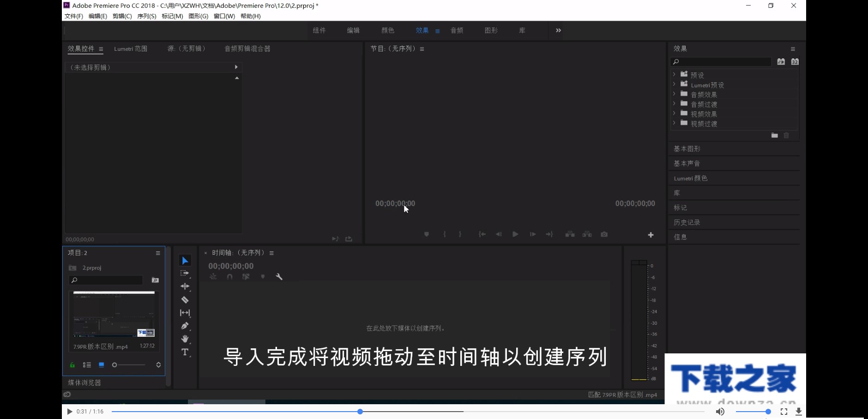Viewport: 868px width, 419px height.
Task: Click the camera export frame icon in program monitor
Action: [604, 234]
